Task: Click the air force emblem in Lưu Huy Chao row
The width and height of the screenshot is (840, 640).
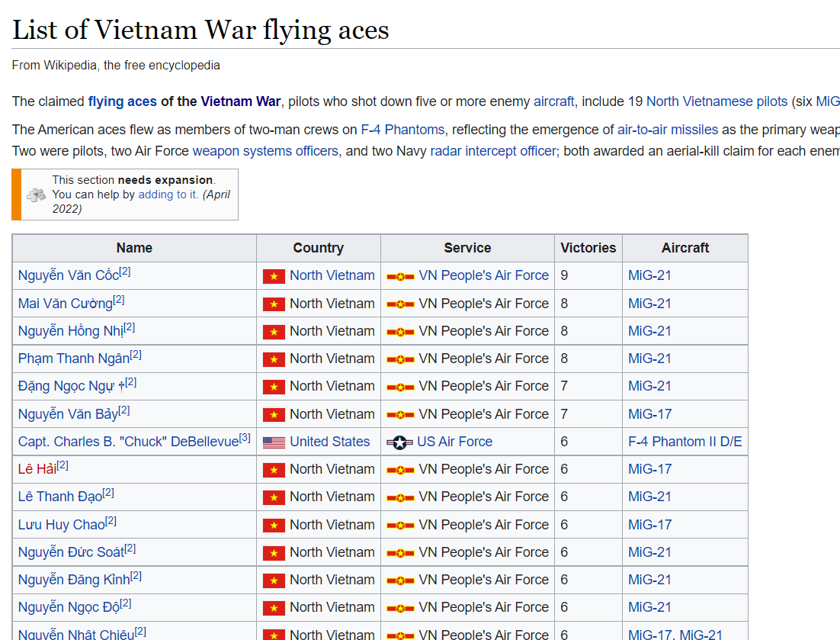Action: pos(400,526)
